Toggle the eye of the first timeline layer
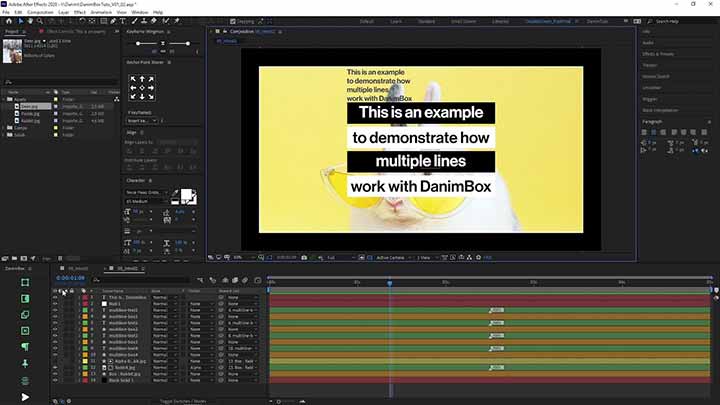 point(55,298)
